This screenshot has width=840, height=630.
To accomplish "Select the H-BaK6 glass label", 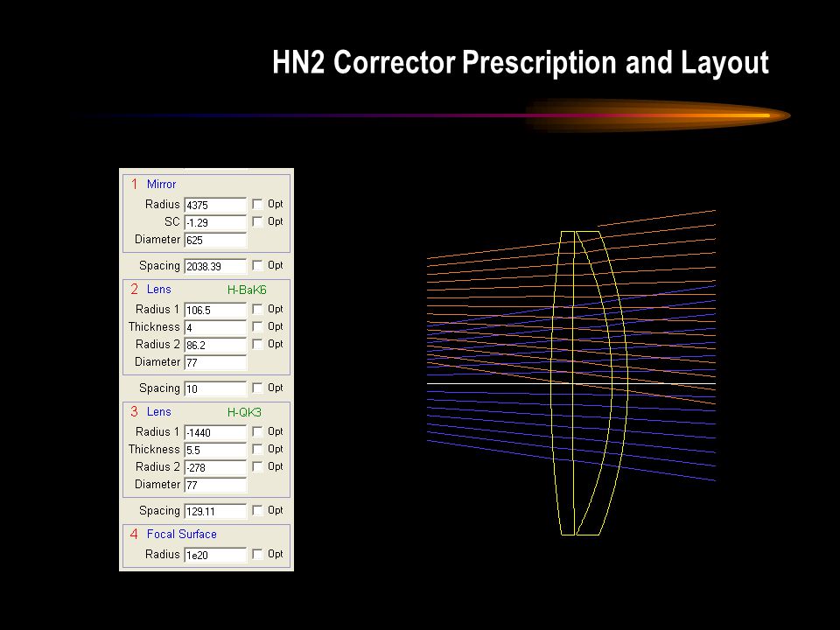I will click(247, 290).
